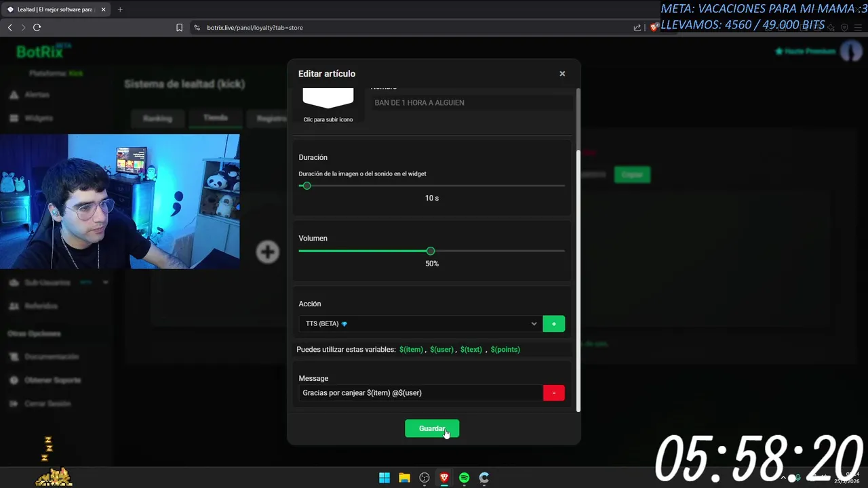Click the green Guardar button
The width and height of the screenshot is (868, 488).
tap(432, 428)
